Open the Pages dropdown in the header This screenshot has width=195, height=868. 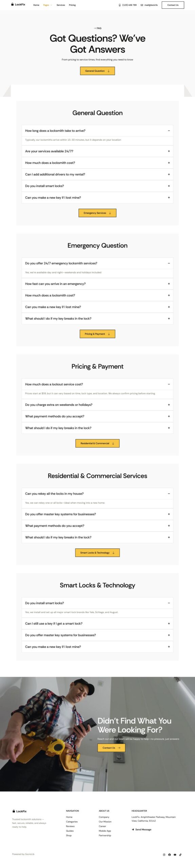coord(47,5)
